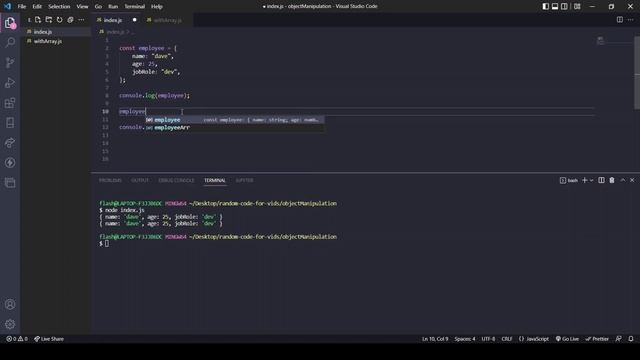Open the Run menu
This screenshot has width=640, height=360.
coord(113,7)
